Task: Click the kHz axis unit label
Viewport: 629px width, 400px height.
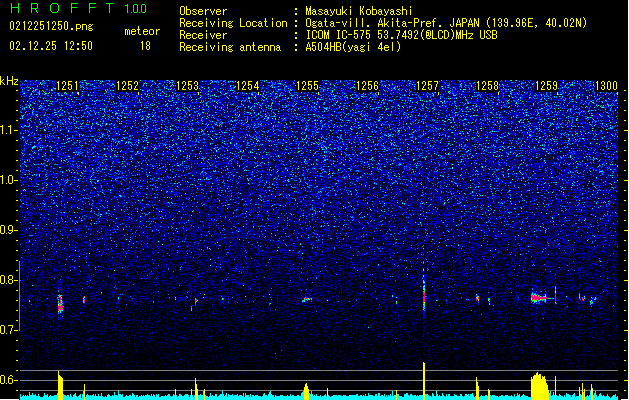Action: [x=9, y=81]
